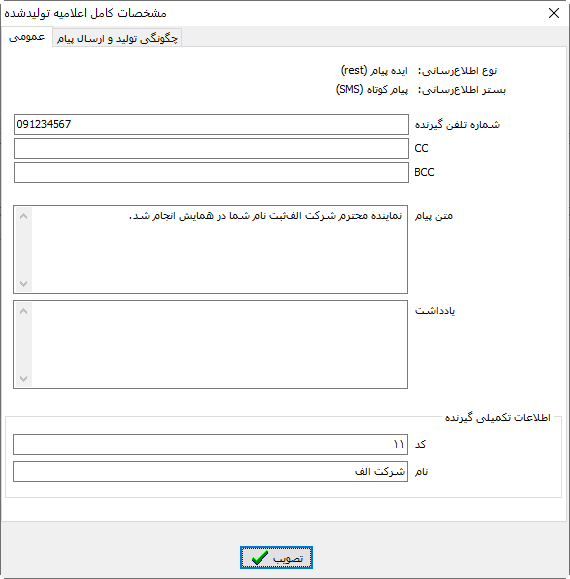The image size is (570, 579).
Task: Click the dialog title مشخصات کامل اعلامیه تولیدشده
Action: (85, 13)
